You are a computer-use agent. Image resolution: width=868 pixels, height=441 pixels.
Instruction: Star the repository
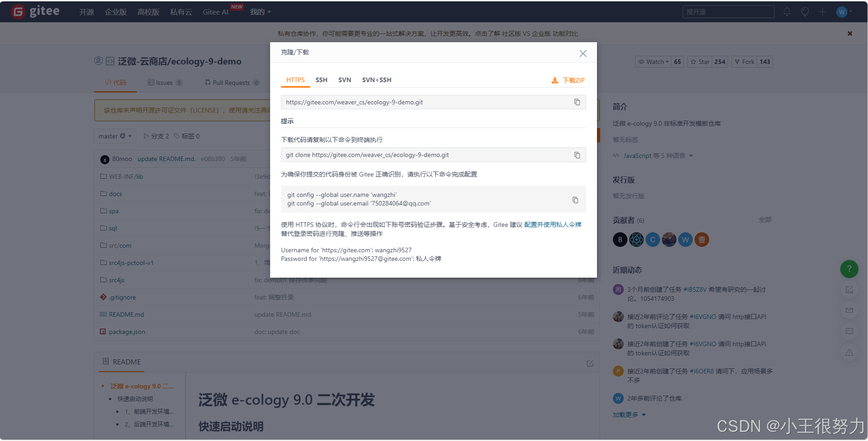coord(700,62)
